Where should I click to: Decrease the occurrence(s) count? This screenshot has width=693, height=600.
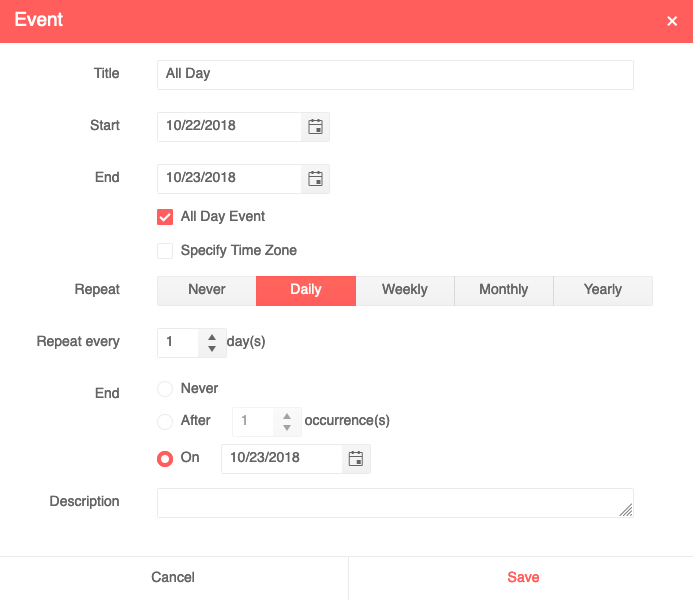pyautogui.click(x=287, y=428)
